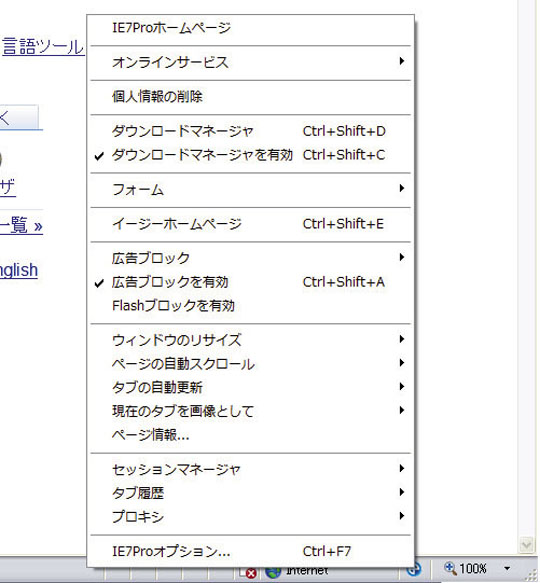Open the zoom level dropdown arrow
The height and width of the screenshot is (583, 540).
(x=507, y=568)
